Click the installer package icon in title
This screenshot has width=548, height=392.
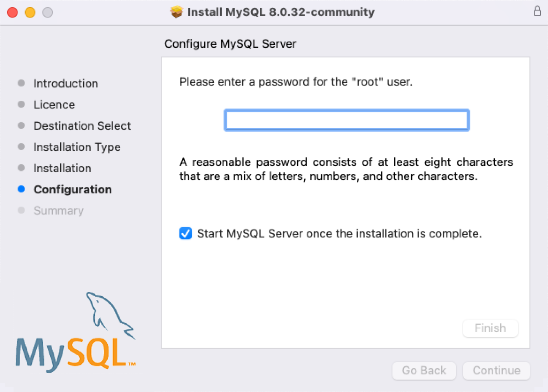click(x=176, y=12)
